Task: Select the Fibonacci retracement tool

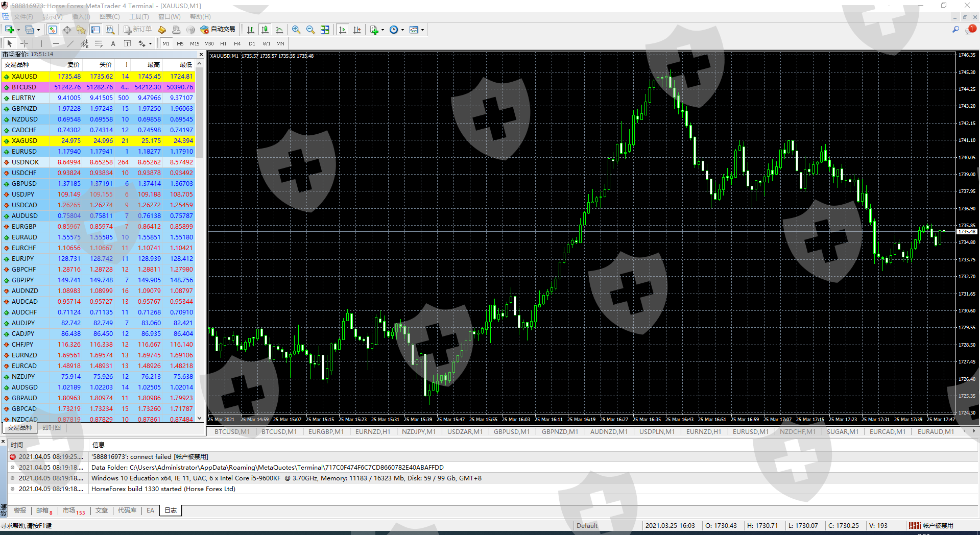Action: (99, 44)
